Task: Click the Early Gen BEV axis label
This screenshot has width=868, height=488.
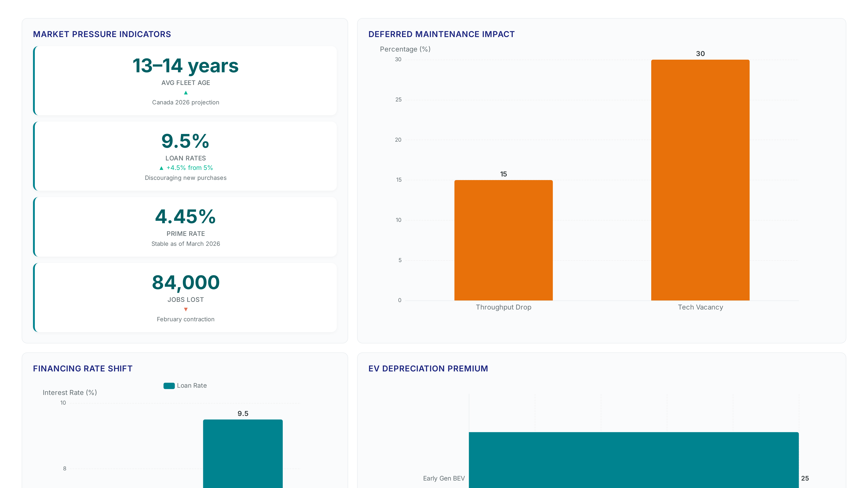Action: pyautogui.click(x=444, y=479)
